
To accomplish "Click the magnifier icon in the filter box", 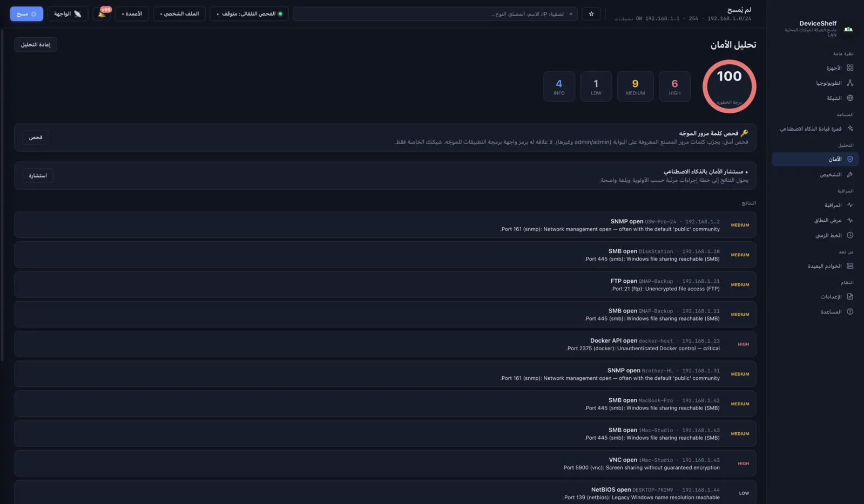I will click(x=571, y=14).
